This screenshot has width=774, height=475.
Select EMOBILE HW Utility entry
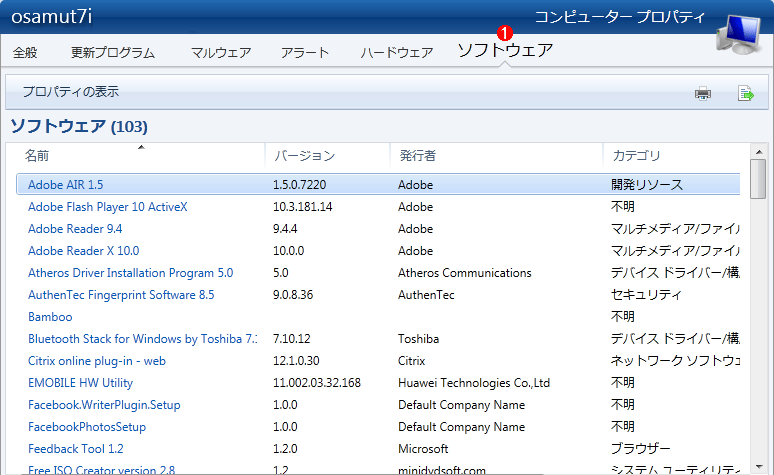click(80, 383)
